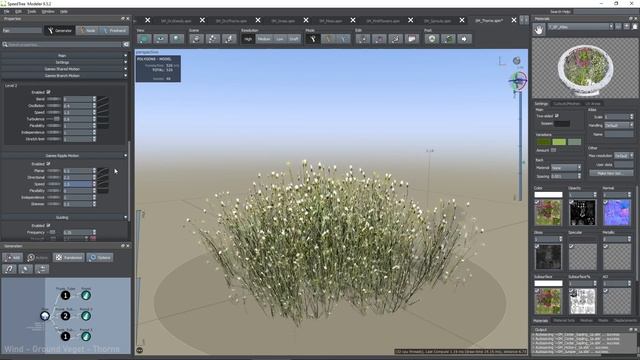Select the Tree root node in generation graph
Viewport: 640px width, 360px height.
(x=45, y=316)
